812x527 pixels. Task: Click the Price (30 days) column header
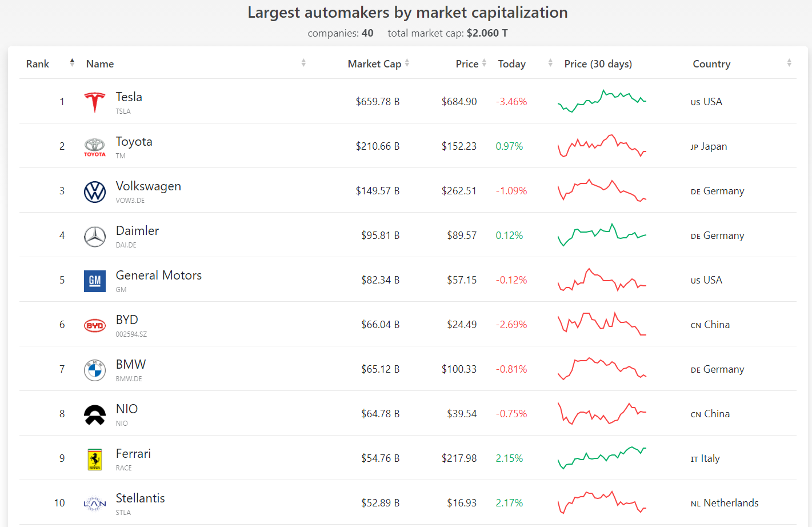point(598,64)
